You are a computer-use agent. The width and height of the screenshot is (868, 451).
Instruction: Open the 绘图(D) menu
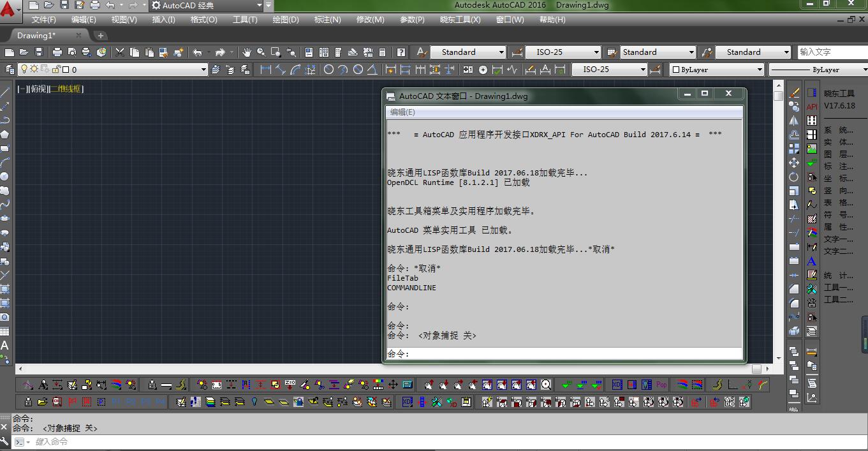tap(286, 20)
